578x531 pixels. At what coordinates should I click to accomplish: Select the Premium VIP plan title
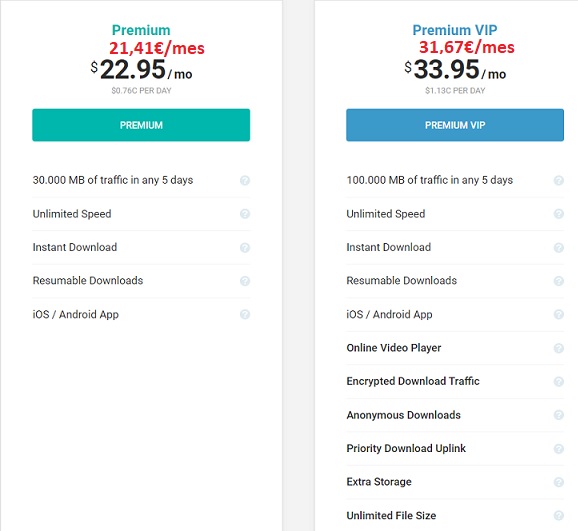pyautogui.click(x=455, y=30)
